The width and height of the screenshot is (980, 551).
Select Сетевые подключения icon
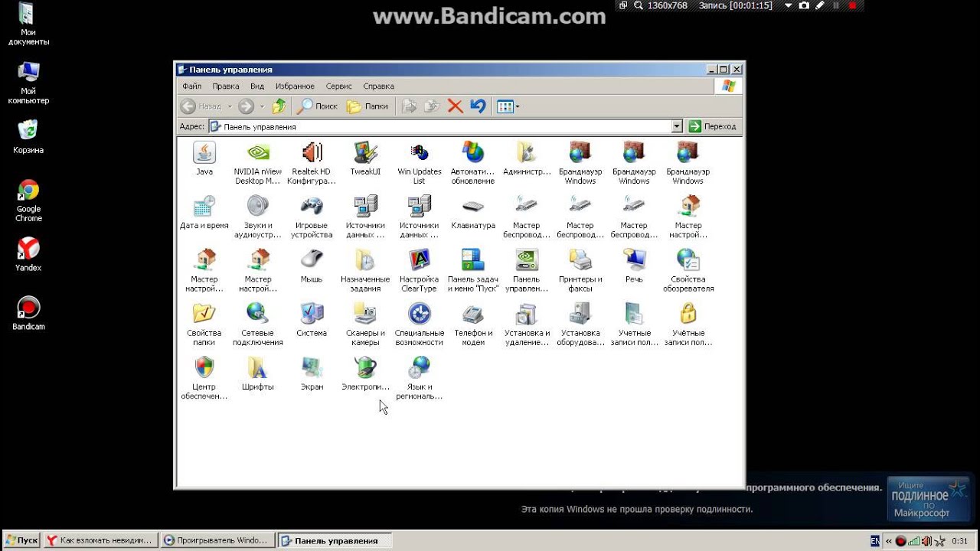coord(258,324)
